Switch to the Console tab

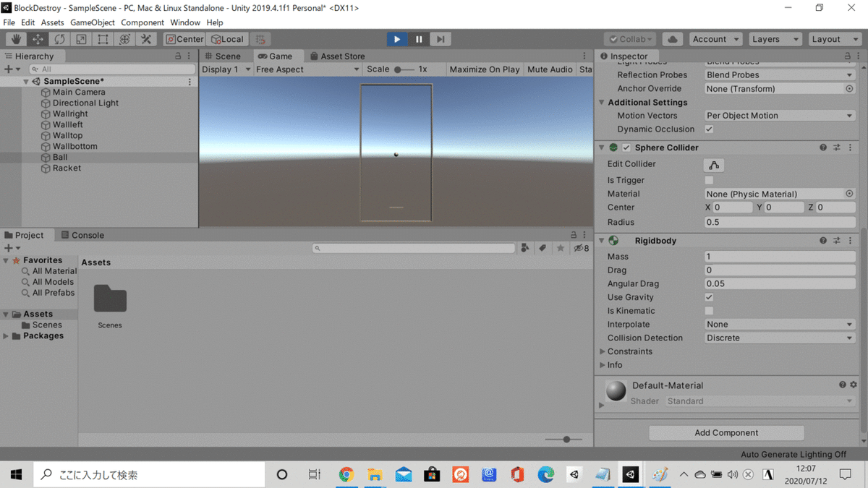[x=83, y=235]
